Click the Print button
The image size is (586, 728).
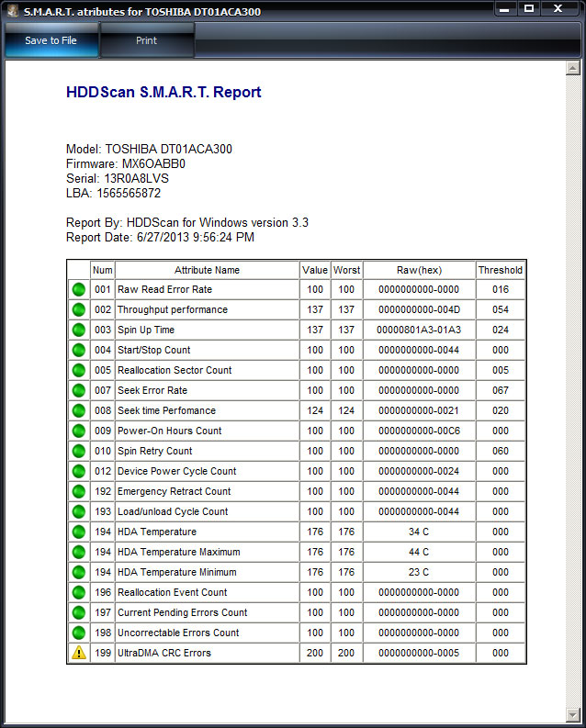click(x=147, y=40)
